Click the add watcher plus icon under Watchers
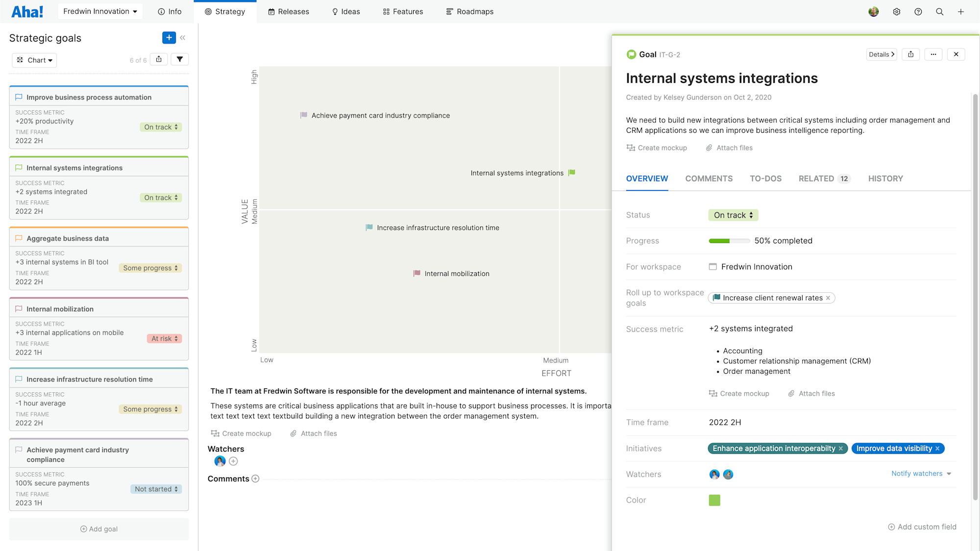The height and width of the screenshot is (551, 980). [x=233, y=461]
